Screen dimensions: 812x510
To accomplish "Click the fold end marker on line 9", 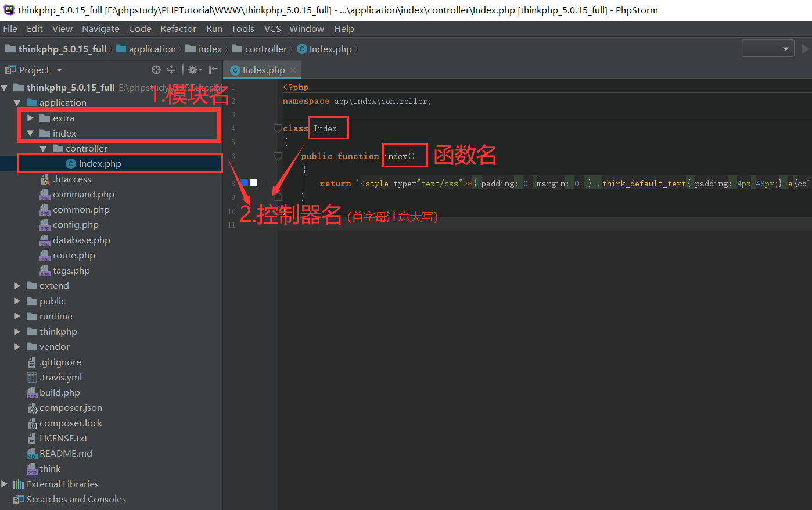I will point(278,197).
